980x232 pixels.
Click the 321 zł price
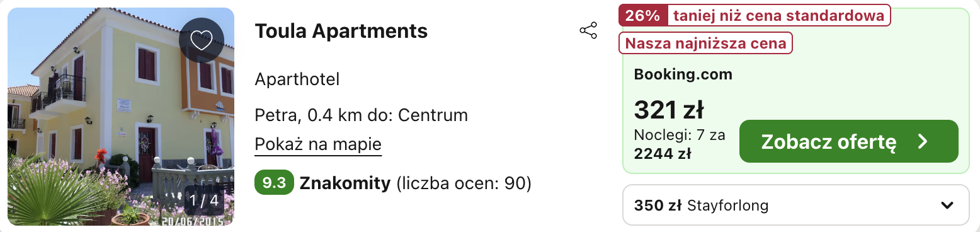[x=669, y=110]
